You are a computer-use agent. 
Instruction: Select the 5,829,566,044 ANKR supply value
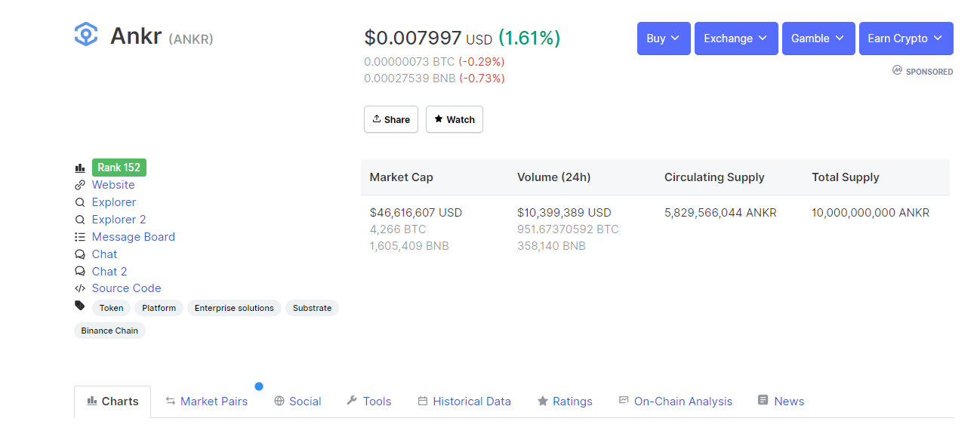tap(720, 213)
